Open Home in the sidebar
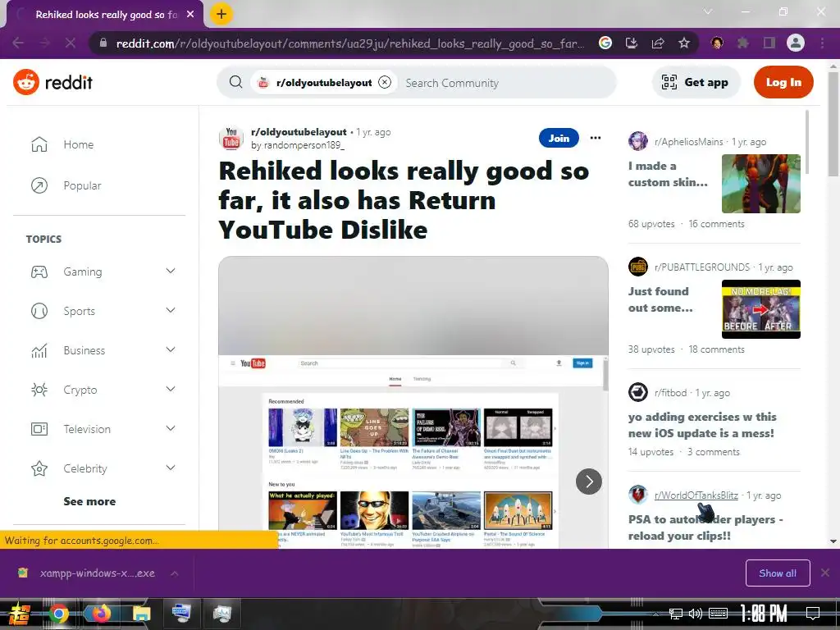 point(78,144)
